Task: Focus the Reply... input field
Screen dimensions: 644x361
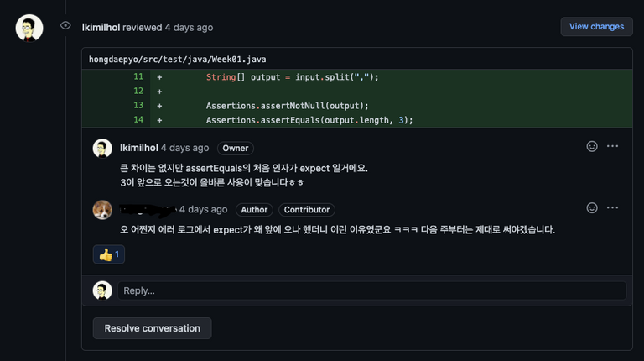Action: point(371,290)
